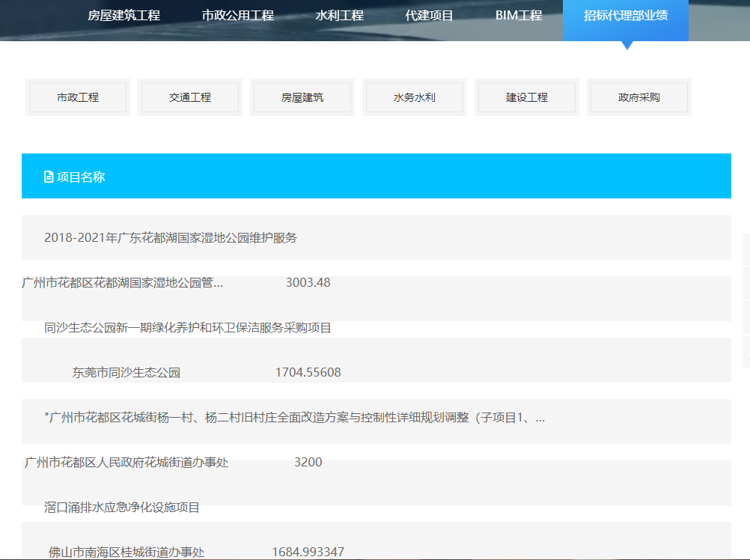
Task: Open the 房屋建筑工程 tab
Action: click(124, 16)
